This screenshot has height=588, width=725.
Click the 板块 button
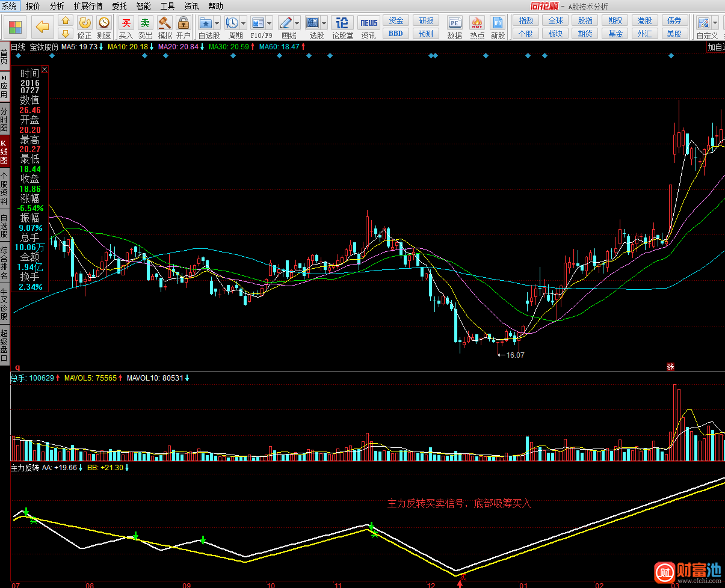[x=555, y=34]
